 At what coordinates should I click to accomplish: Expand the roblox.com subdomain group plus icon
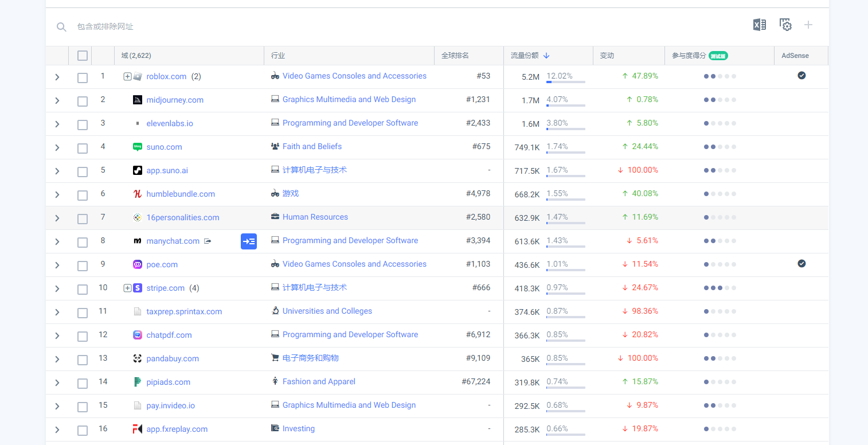pyautogui.click(x=127, y=77)
